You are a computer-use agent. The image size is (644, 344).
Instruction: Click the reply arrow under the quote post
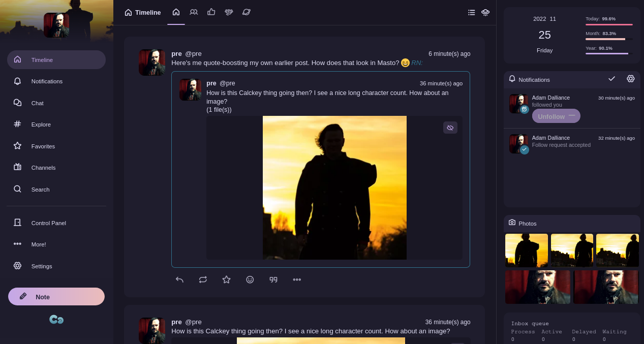pos(179,279)
